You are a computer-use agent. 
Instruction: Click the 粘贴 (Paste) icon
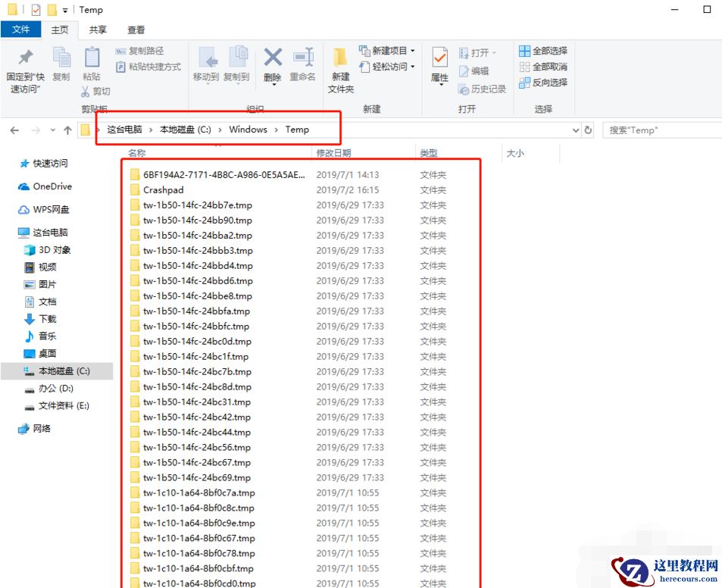[x=91, y=64]
